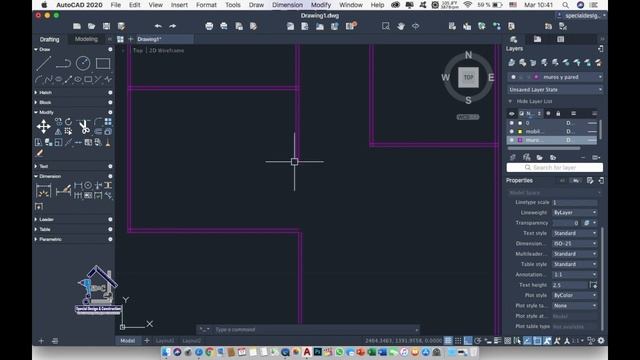
Task: Toggle visibility of layer 0
Action: (x=511, y=123)
